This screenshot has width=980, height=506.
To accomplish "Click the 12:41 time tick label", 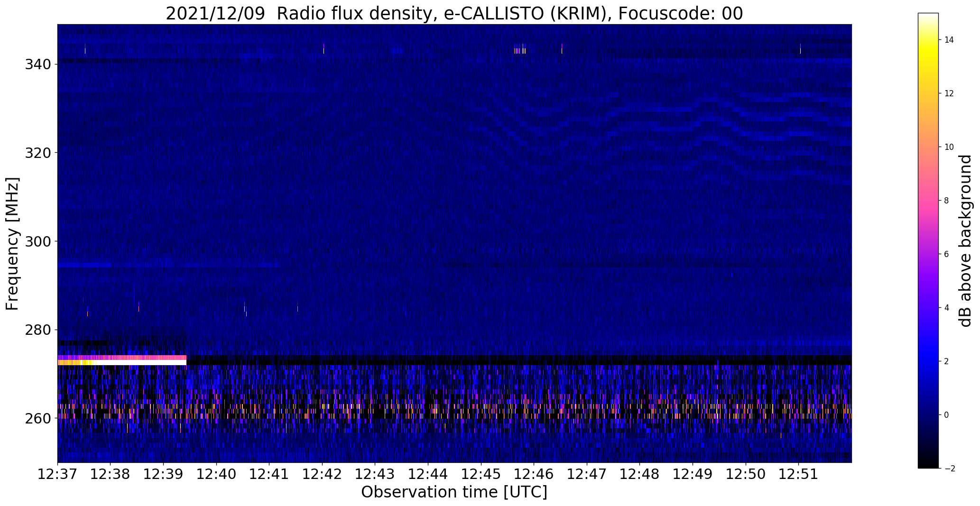I will tap(269, 474).
